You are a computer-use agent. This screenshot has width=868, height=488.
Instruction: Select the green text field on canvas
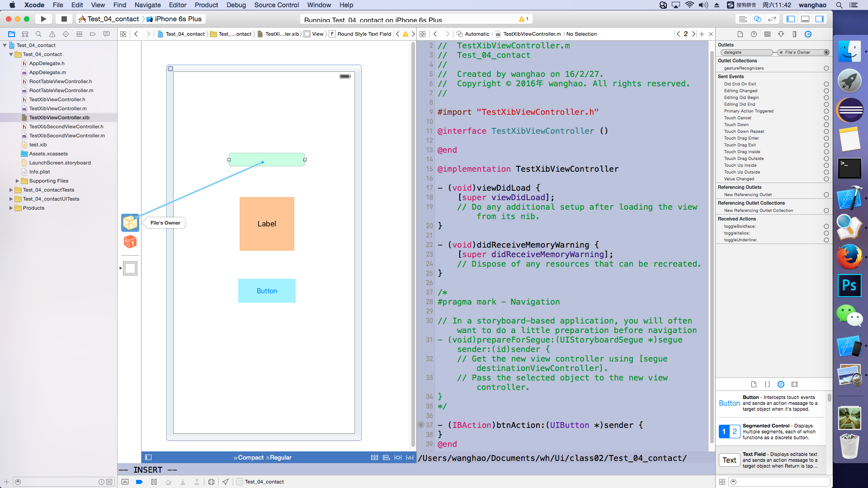267,160
